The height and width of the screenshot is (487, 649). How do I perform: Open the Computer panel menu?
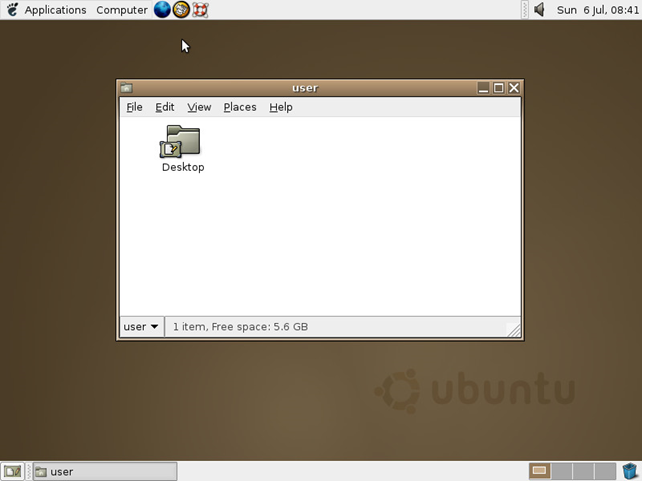coord(121,10)
